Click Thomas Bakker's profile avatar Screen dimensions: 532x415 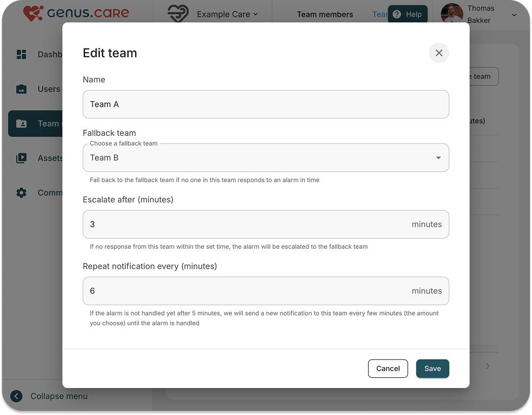[x=452, y=14]
